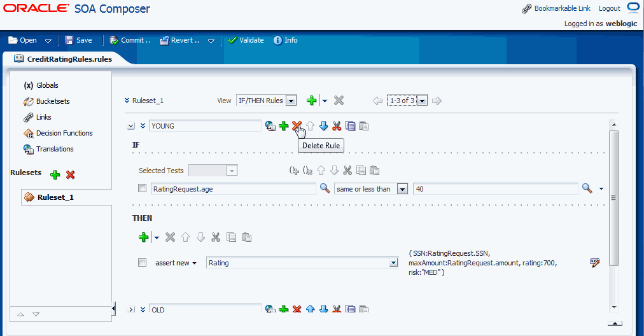Open the View IF/THEN Rules dropdown
644x336 pixels.
click(291, 101)
